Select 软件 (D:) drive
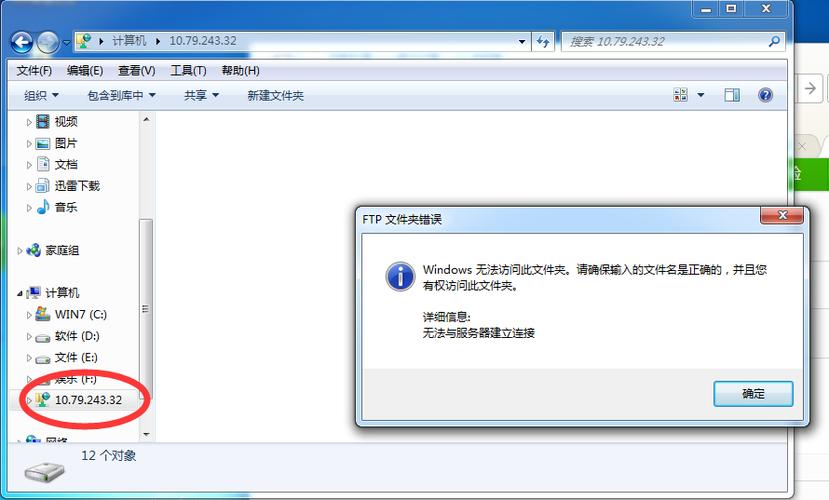 coord(77,336)
